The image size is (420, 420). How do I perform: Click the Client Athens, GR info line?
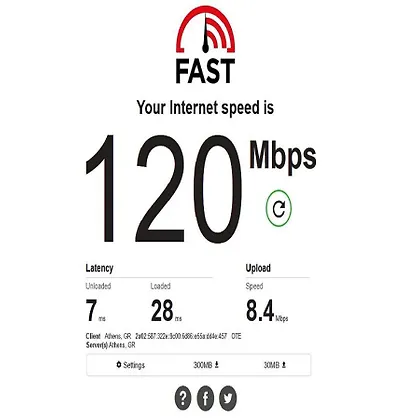(x=163, y=336)
